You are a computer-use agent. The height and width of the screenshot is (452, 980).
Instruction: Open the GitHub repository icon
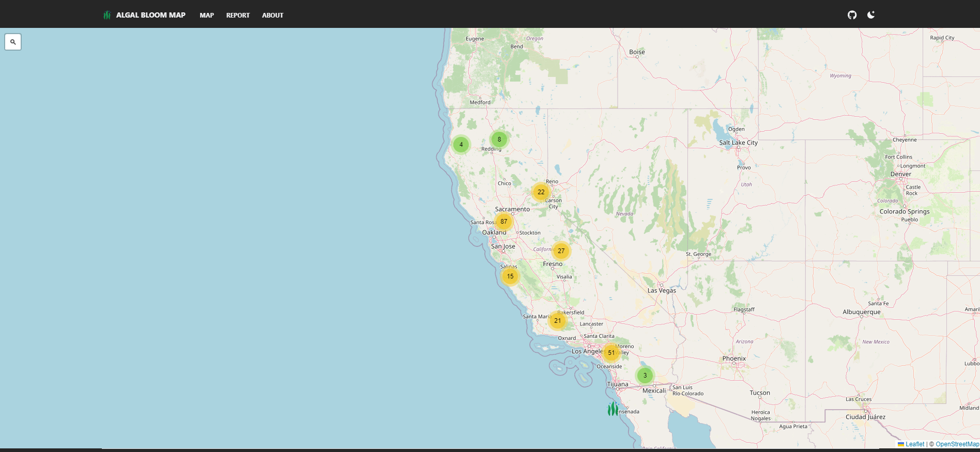tap(852, 15)
